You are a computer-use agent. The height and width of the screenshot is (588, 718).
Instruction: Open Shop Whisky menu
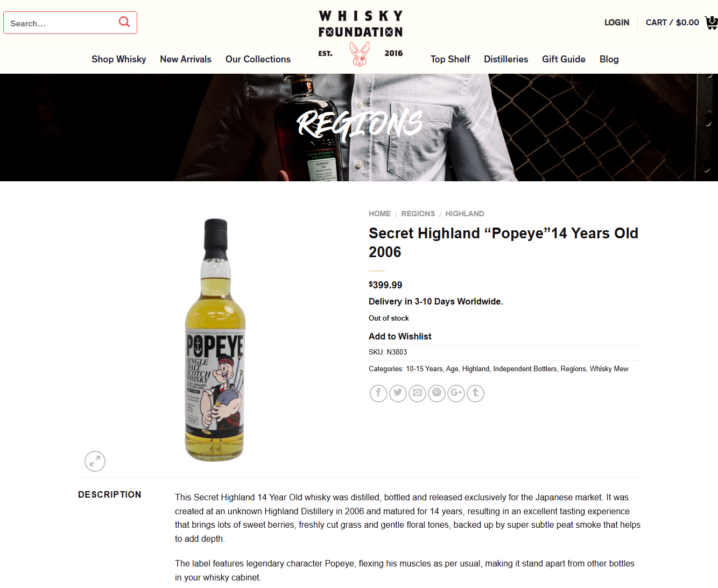pos(118,59)
